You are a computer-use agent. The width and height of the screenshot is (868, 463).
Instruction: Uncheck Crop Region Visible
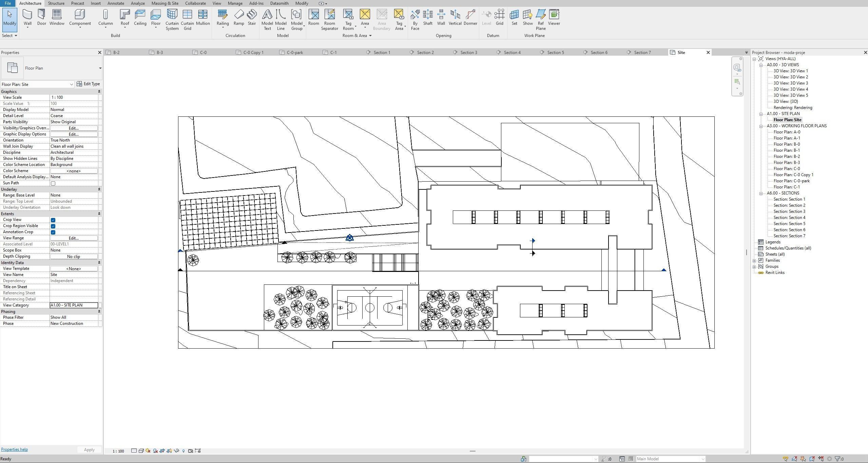point(53,226)
